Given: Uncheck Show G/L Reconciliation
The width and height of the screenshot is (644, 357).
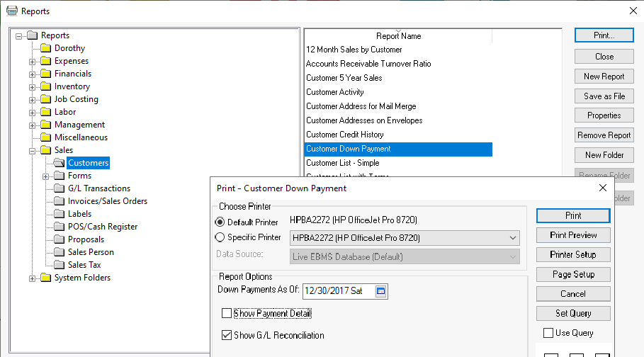Looking at the screenshot, I should point(227,335).
